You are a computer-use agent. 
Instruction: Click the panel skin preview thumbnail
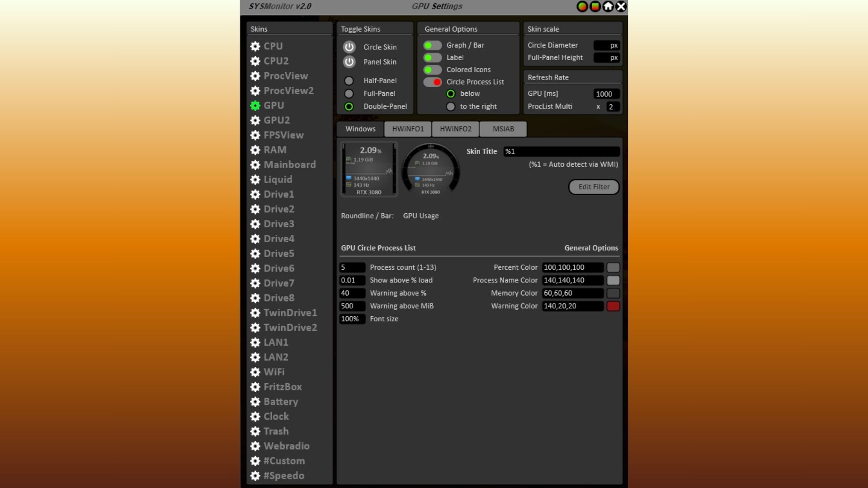pyautogui.click(x=369, y=169)
